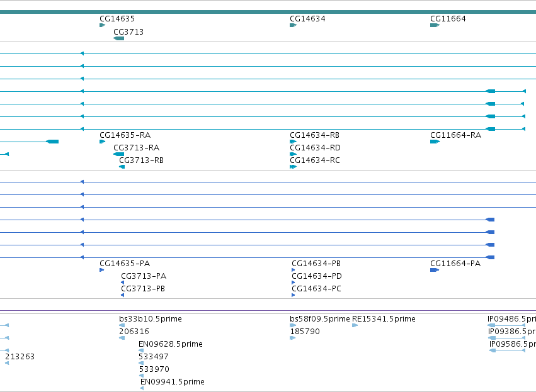Viewport: 536px width, 392px height.
Task: Click EST label starting IP09486
Action: [x=511, y=319]
